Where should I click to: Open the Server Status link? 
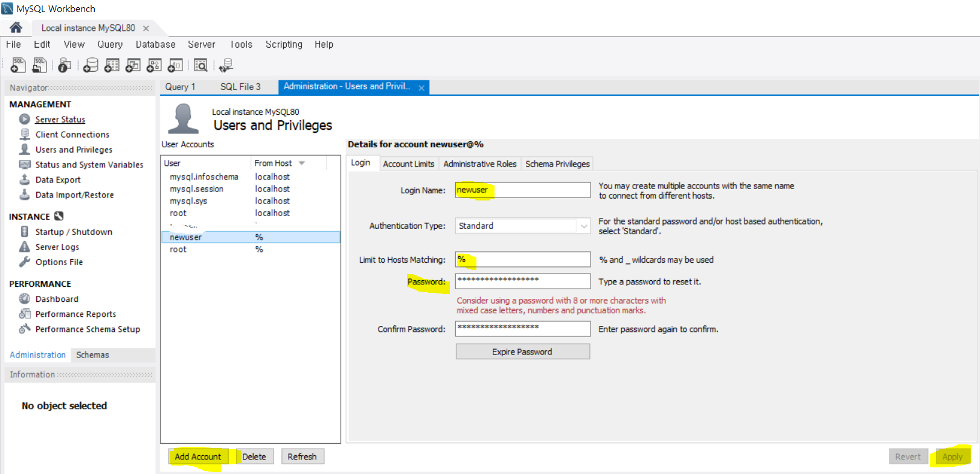click(60, 120)
